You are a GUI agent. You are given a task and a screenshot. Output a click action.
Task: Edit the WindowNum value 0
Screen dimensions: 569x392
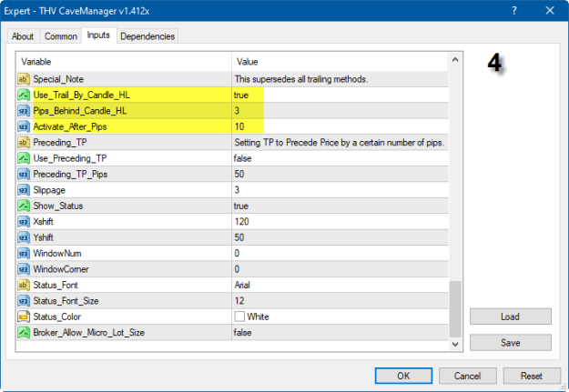click(x=237, y=253)
